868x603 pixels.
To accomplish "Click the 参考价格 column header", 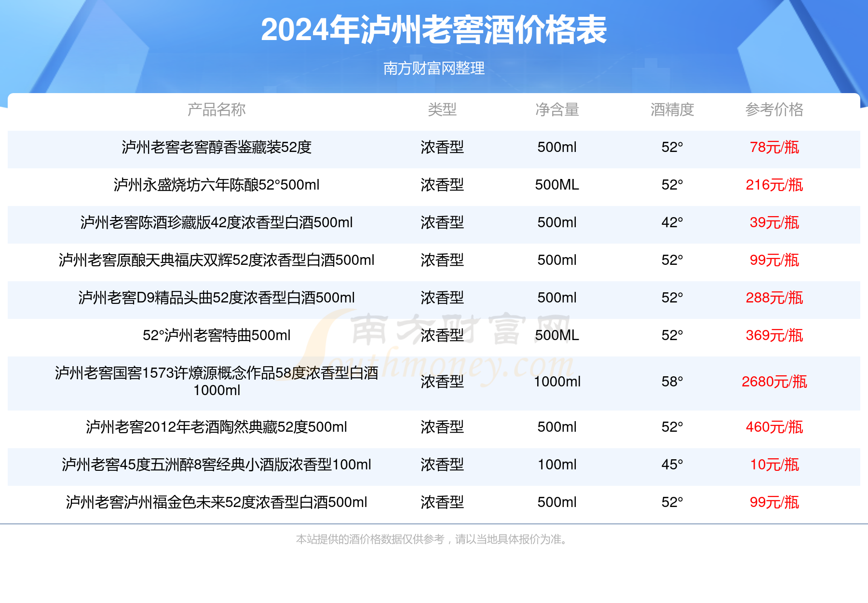I will 774,110.
